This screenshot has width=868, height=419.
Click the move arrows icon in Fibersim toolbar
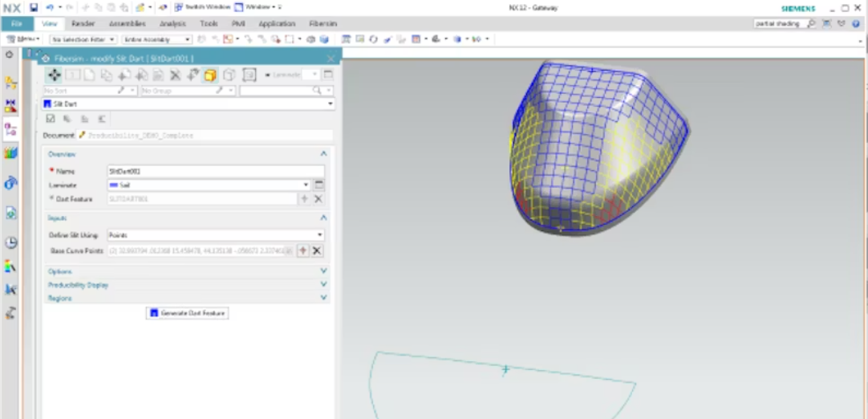tap(54, 75)
